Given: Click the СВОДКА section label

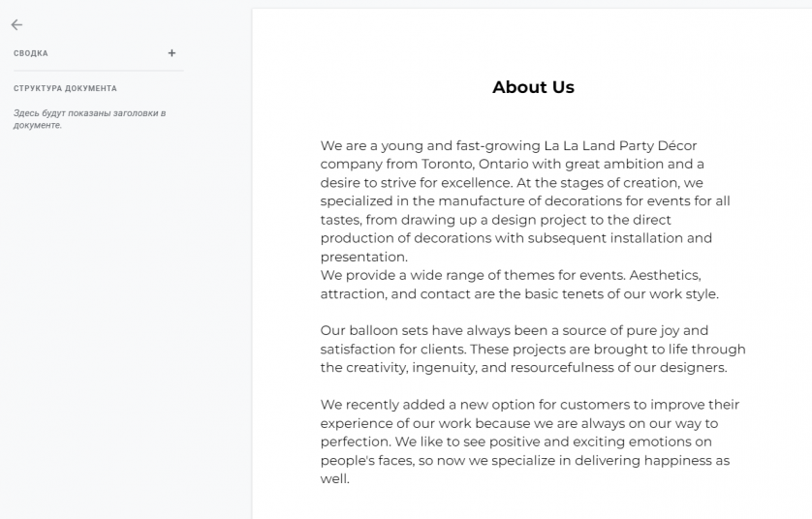Looking at the screenshot, I should (31, 53).
